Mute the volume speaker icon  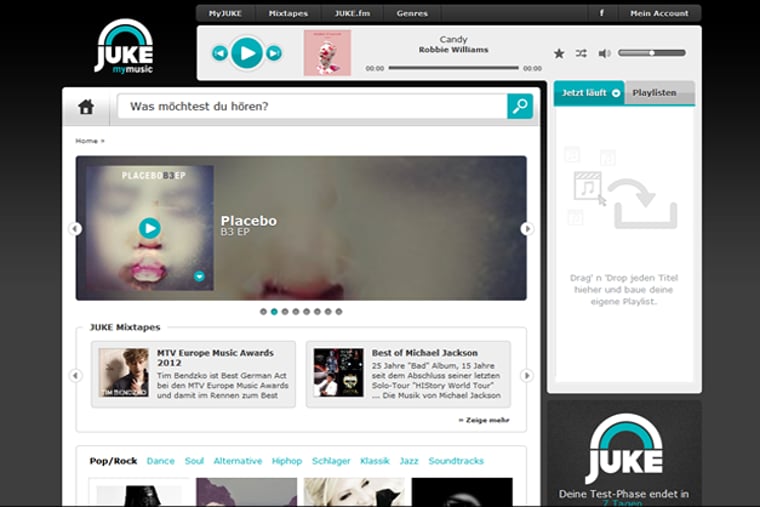604,53
